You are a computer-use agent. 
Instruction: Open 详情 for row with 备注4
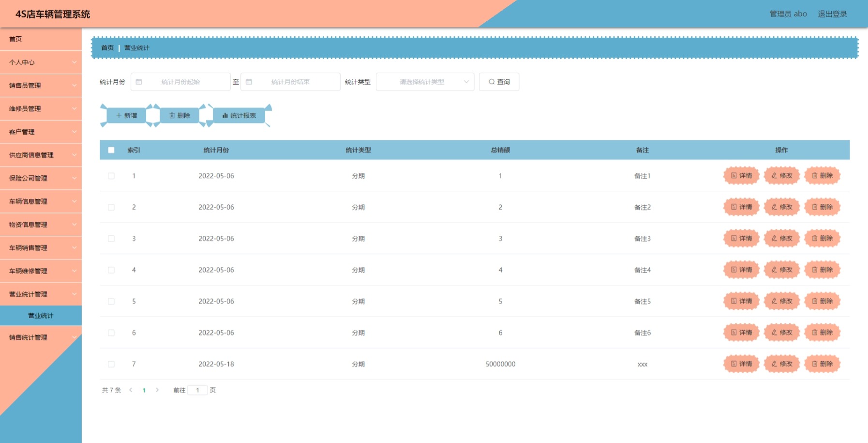(x=741, y=270)
